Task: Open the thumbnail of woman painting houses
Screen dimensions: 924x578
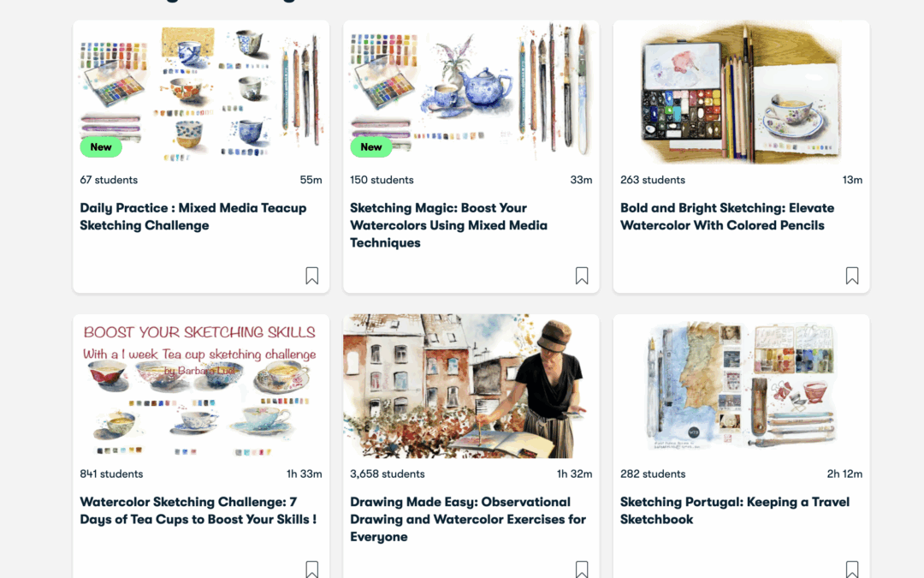Action: tap(471, 386)
